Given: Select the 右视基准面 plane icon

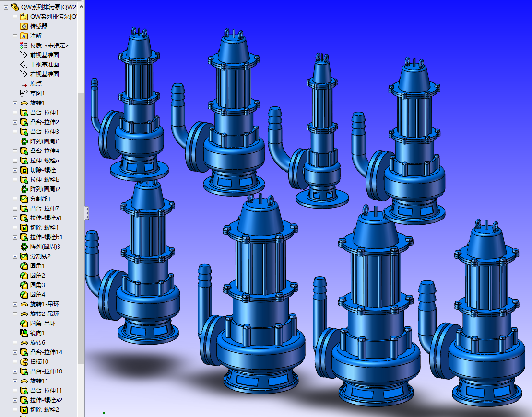Looking at the screenshot, I should tap(24, 74).
